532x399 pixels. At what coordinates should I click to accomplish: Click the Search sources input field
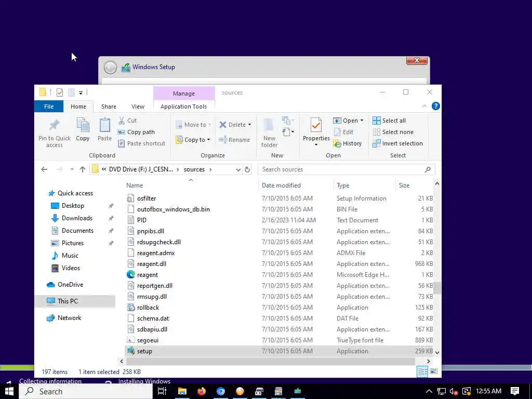347,169
